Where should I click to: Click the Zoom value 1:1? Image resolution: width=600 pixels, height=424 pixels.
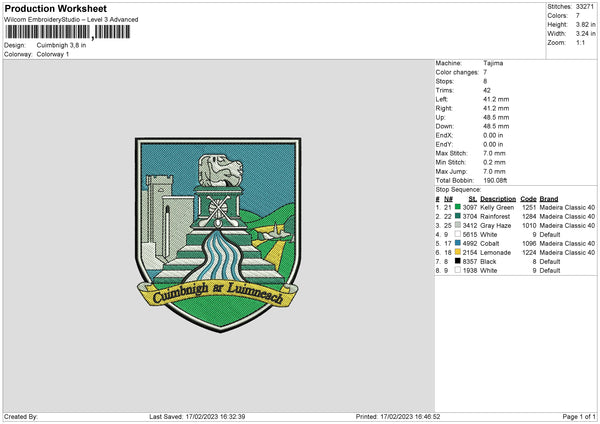pyautogui.click(x=580, y=42)
